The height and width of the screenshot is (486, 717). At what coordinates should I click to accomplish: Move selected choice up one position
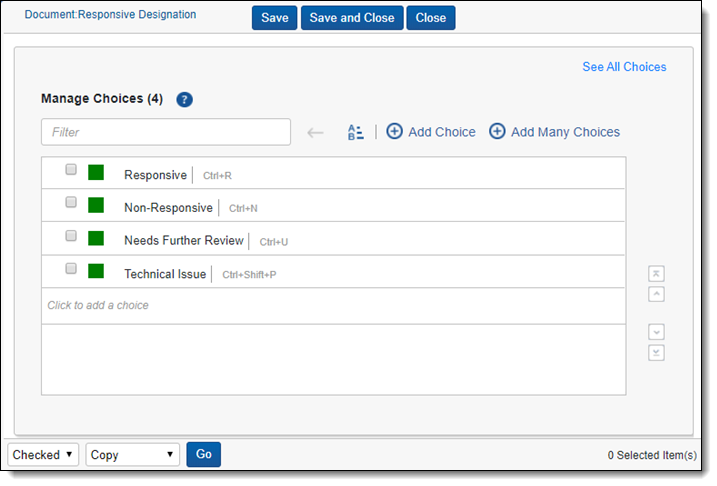tap(657, 294)
